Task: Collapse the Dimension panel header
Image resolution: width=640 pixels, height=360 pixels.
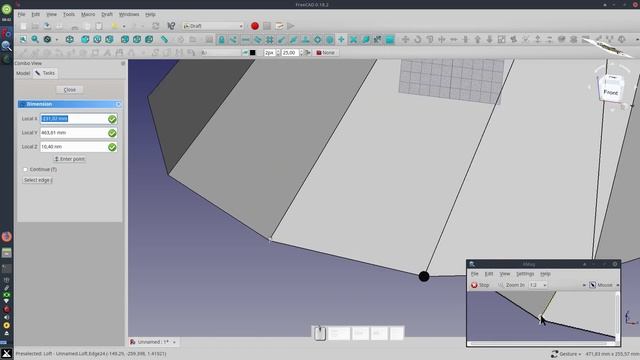Action: (x=118, y=104)
